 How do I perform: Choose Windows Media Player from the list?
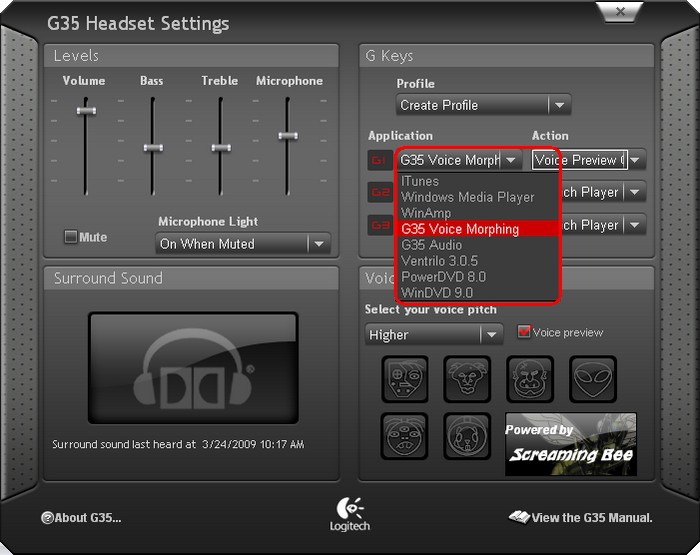477,197
